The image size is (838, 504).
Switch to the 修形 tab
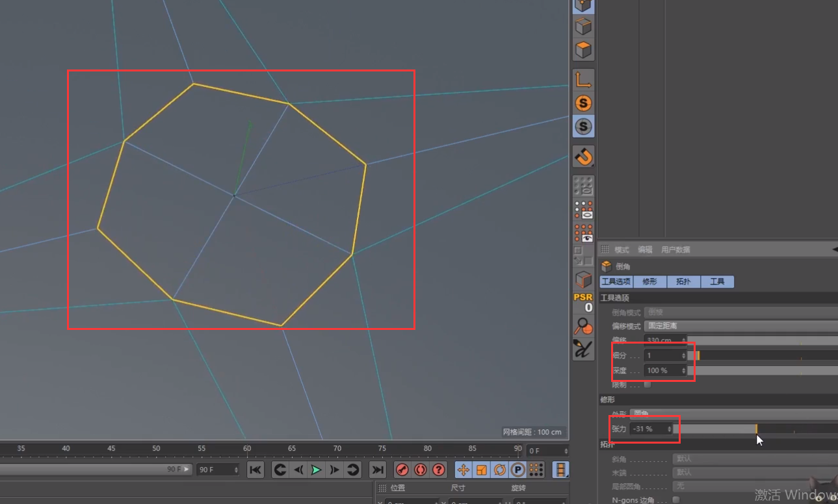pyautogui.click(x=649, y=282)
